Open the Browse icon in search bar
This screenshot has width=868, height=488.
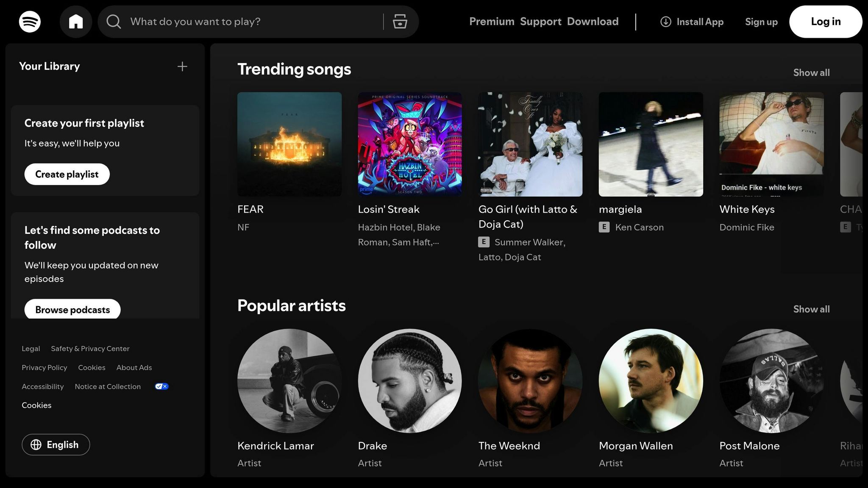point(400,22)
